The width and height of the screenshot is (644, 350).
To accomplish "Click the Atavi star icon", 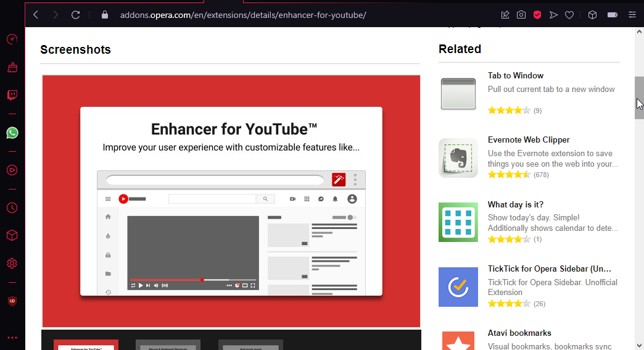I will [x=458, y=341].
